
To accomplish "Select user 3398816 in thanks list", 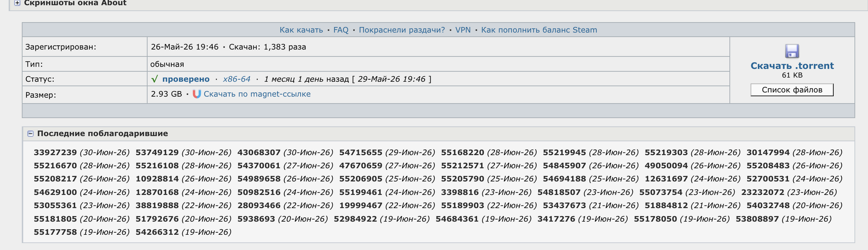I will [460, 192].
